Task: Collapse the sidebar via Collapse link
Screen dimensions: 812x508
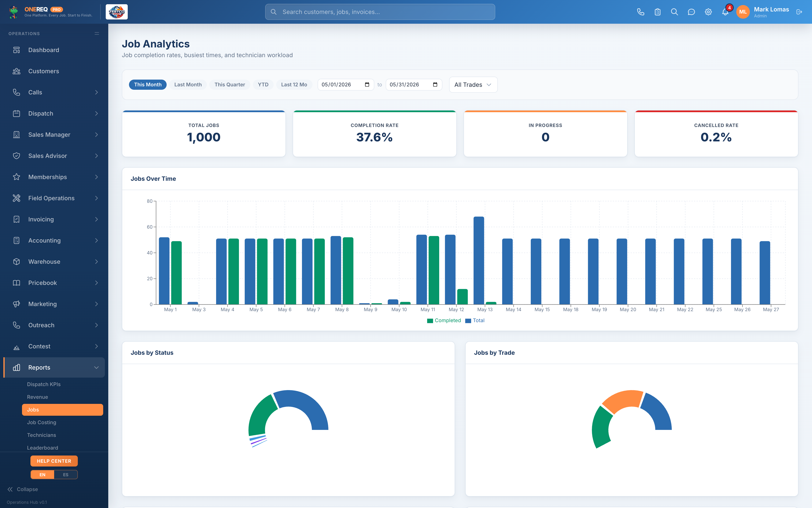Action: coord(23,490)
